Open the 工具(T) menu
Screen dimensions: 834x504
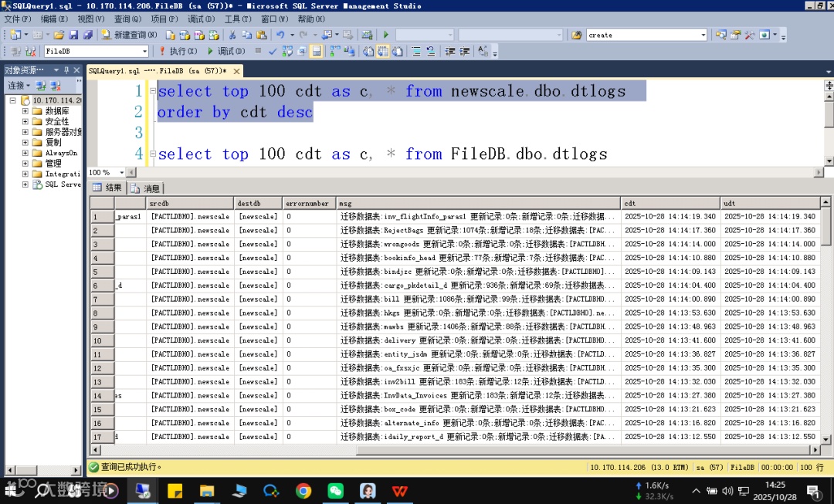tap(238, 19)
